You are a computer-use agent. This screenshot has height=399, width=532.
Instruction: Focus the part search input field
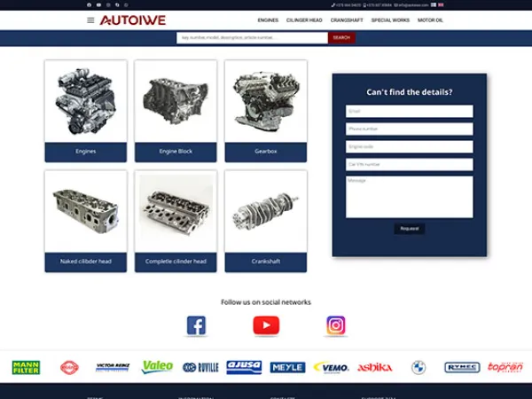point(252,37)
